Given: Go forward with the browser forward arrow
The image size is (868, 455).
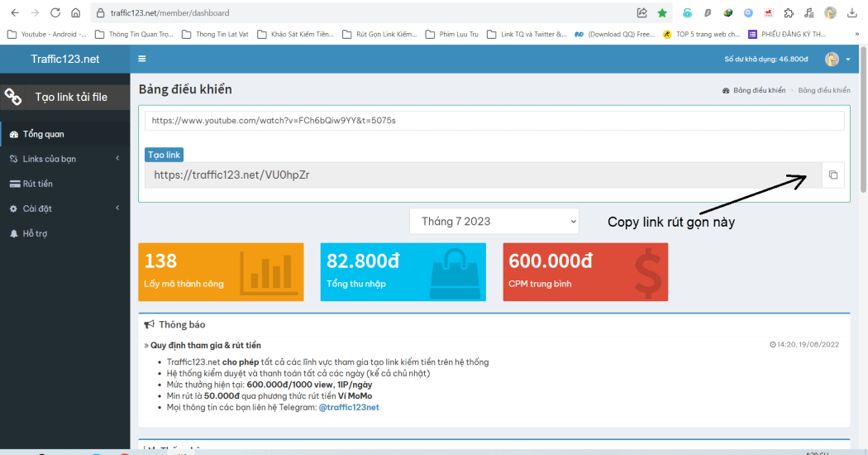Looking at the screenshot, I should pyautogui.click(x=35, y=12).
